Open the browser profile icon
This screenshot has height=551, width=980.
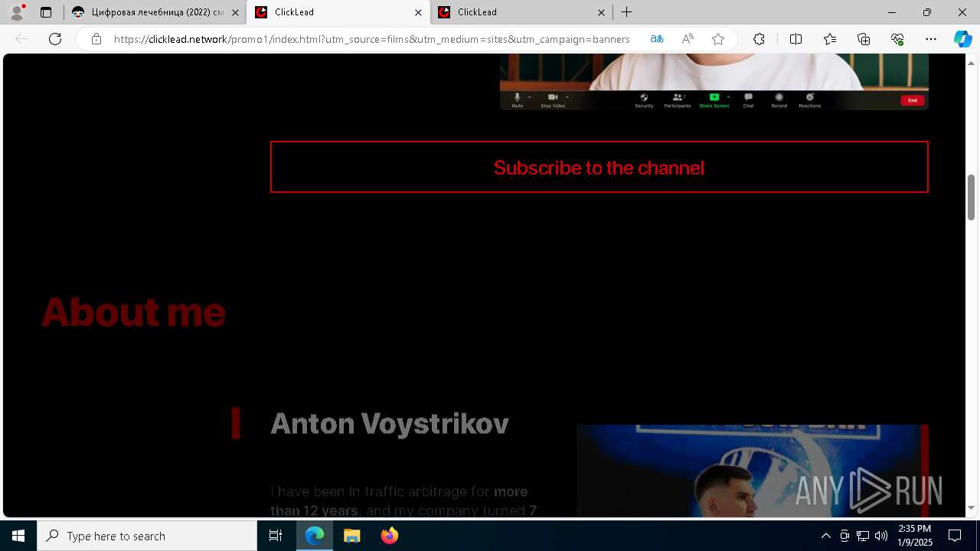17,12
